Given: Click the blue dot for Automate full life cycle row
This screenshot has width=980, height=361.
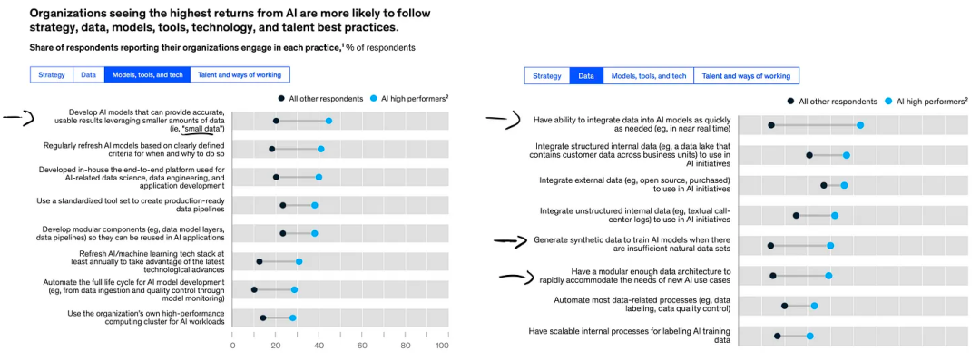Looking at the screenshot, I should pyautogui.click(x=294, y=290).
